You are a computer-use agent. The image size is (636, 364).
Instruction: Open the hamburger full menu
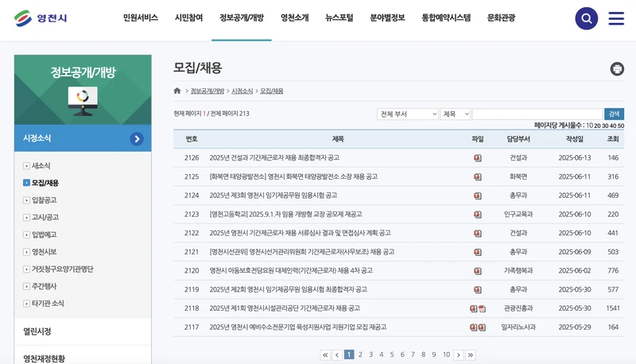(x=616, y=18)
